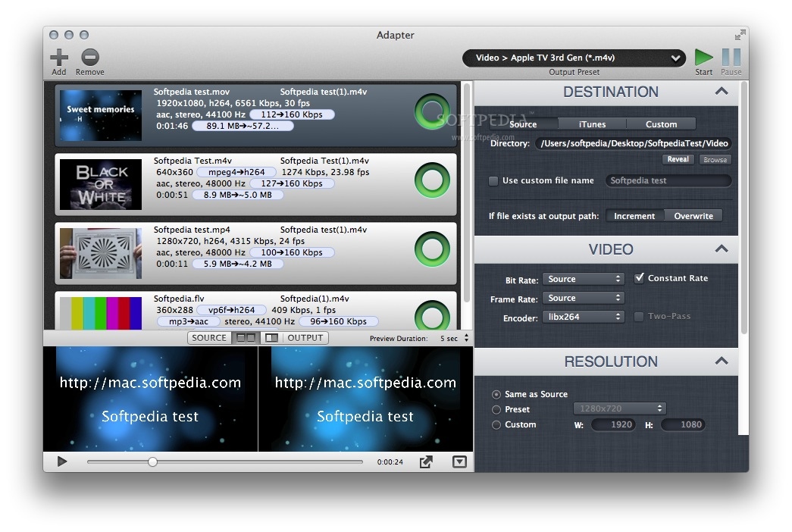Start conversion with green play icon
The width and height of the screenshot is (792, 532).
point(703,57)
